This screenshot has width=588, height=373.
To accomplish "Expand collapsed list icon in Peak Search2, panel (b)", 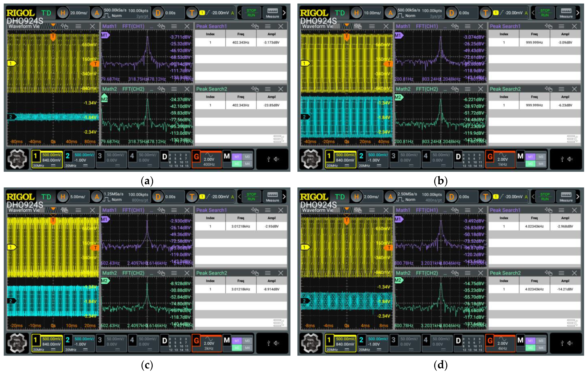I will point(572,139).
